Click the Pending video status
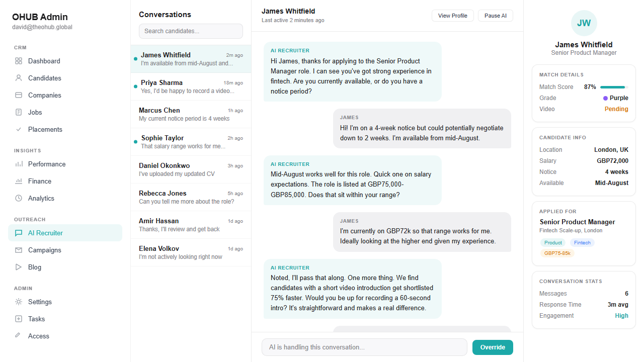This screenshot has width=644, height=362. pos(616,109)
